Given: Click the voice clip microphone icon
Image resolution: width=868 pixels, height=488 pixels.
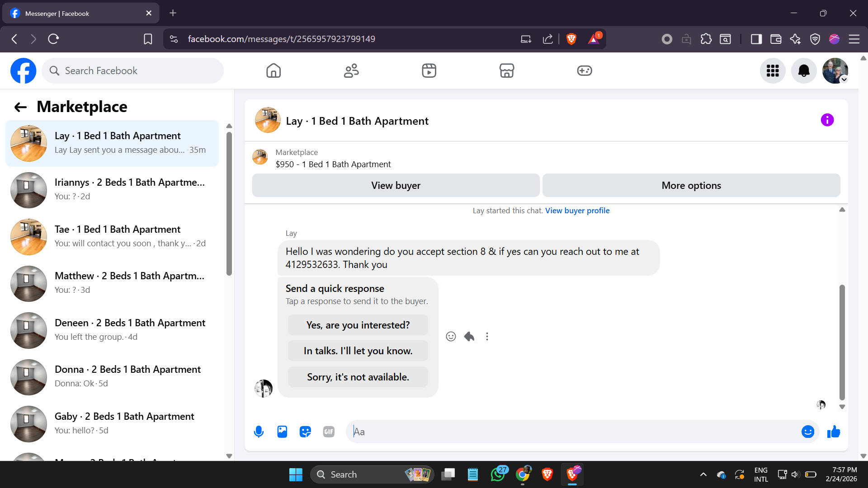Looking at the screenshot, I should coord(259,432).
